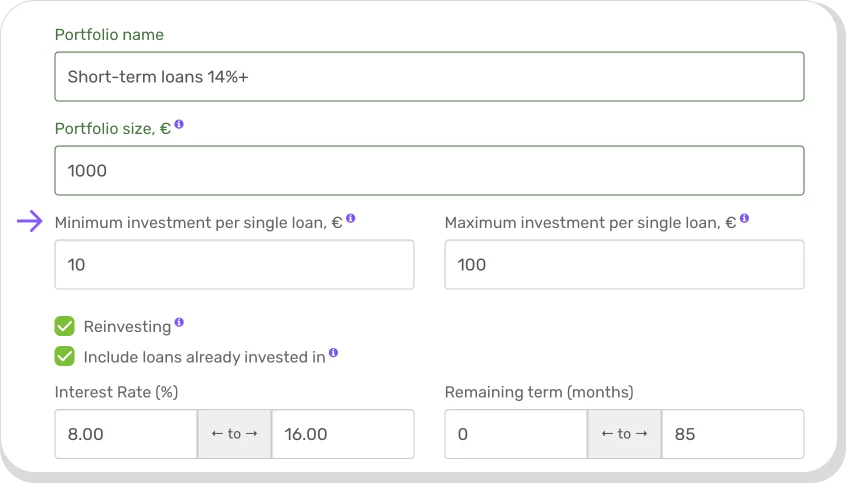Open info tooltip for Minimum investment per loan
Viewport: 846px width, 483px height.
(x=351, y=219)
